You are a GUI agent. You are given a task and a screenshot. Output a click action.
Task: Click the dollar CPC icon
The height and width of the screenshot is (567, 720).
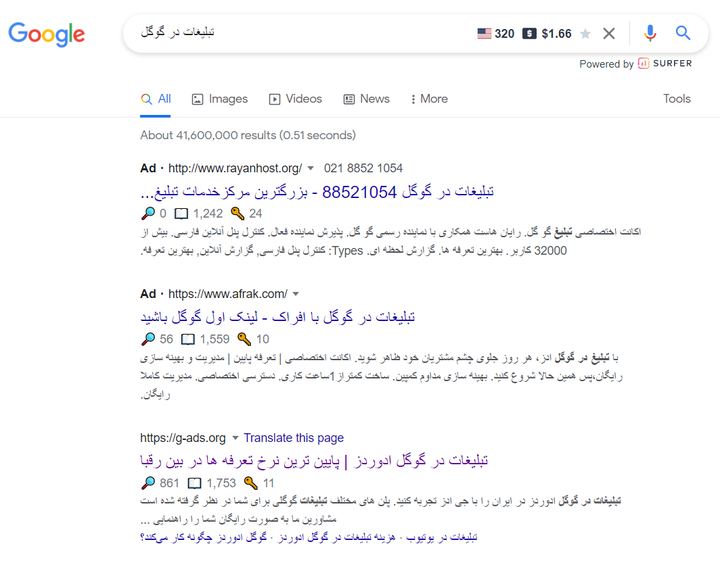529,34
